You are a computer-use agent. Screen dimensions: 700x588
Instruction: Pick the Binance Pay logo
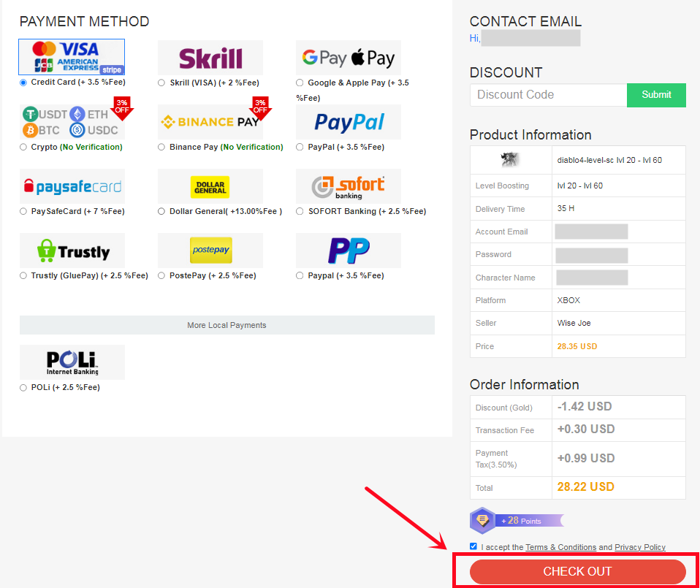(x=210, y=122)
